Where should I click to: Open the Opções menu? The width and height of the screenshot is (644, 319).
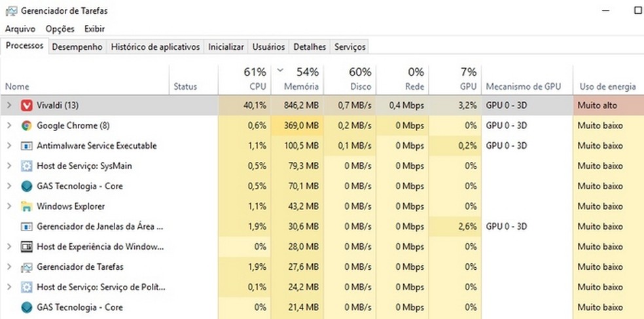pos(60,29)
